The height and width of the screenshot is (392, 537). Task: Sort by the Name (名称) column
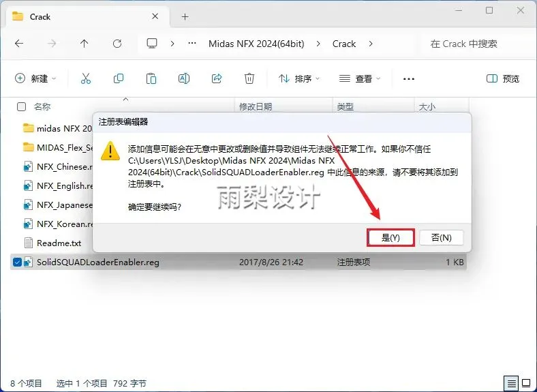click(42, 107)
